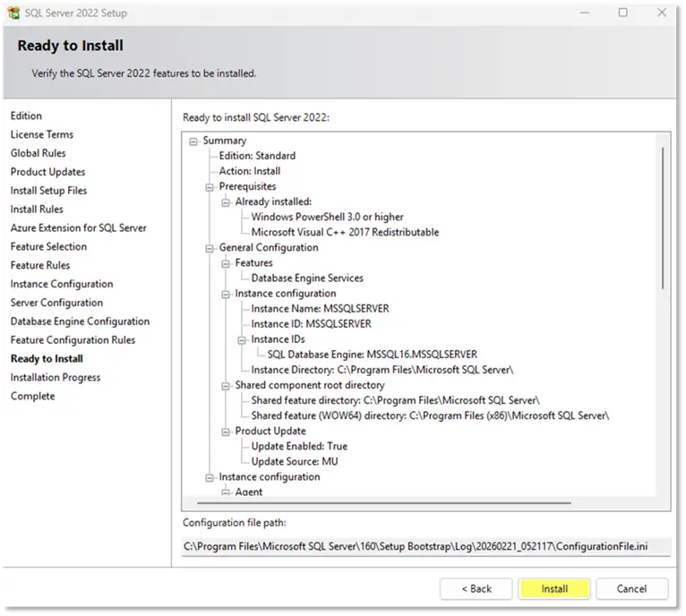The width and height of the screenshot is (686, 616).
Task: Collapse the Summary tree node
Action: click(193, 141)
